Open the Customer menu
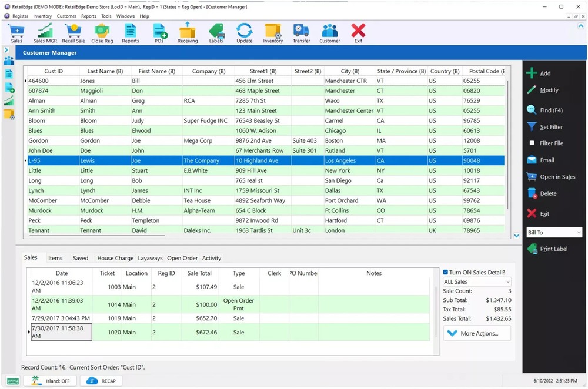 pos(67,16)
